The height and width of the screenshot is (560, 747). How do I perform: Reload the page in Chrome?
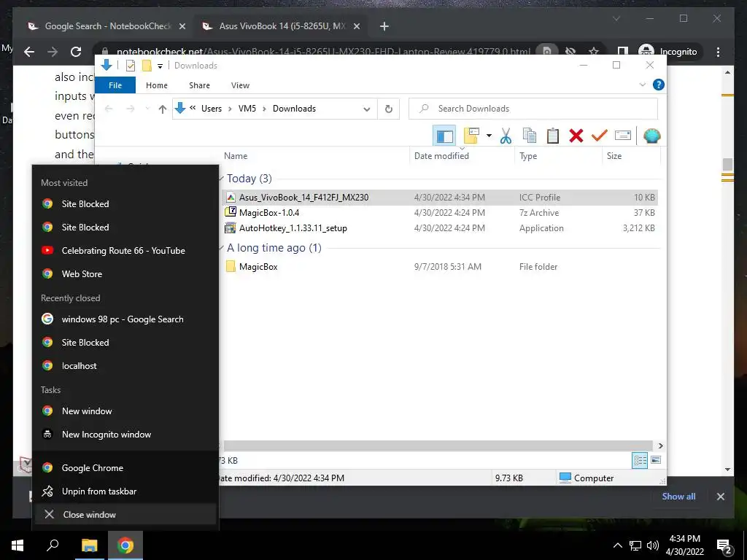[x=76, y=52]
